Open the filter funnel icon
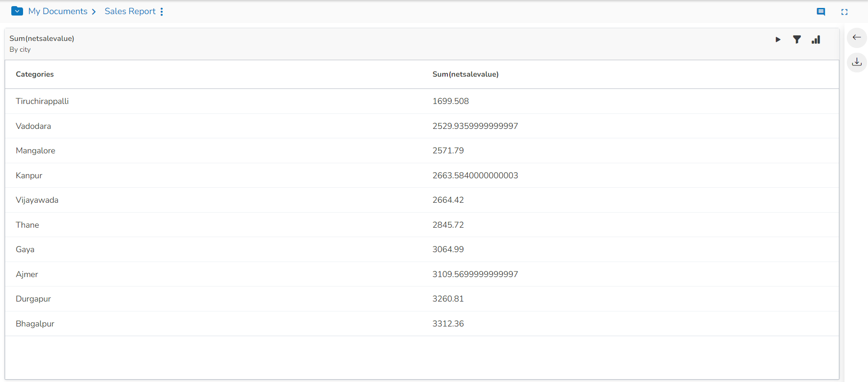This screenshot has height=382, width=868. pyautogui.click(x=797, y=40)
